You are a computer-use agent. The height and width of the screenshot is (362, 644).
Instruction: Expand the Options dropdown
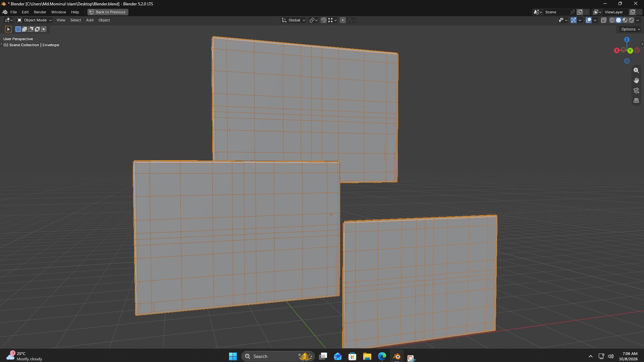pos(631,29)
